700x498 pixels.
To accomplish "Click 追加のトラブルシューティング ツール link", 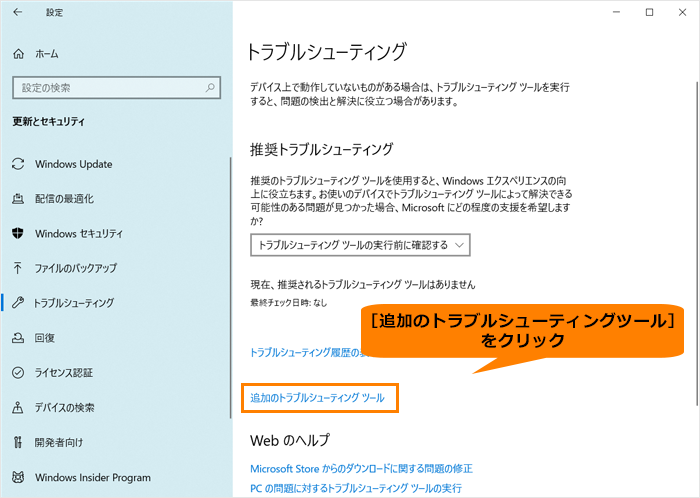I will click(317, 398).
